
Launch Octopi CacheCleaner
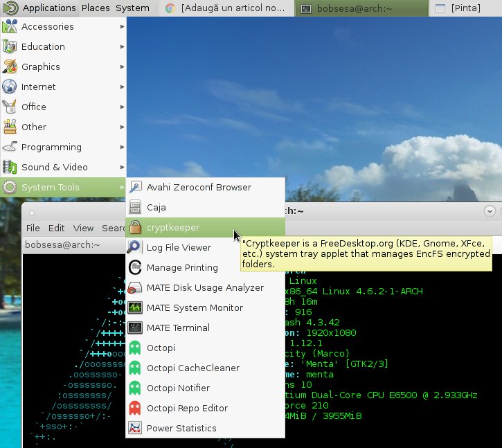click(205, 368)
